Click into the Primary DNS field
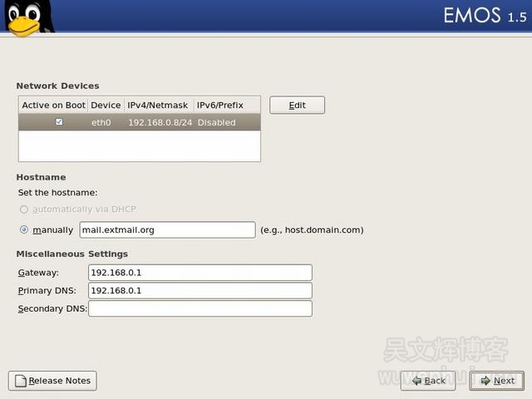The image size is (532, 399). pos(199,291)
